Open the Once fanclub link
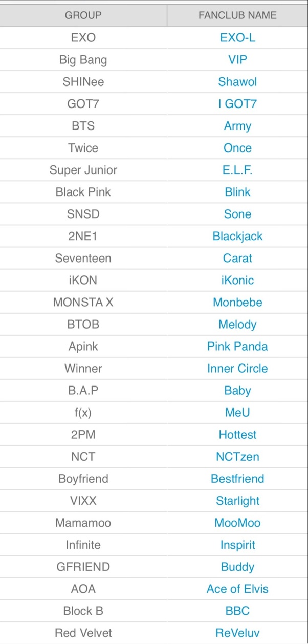 237,148
